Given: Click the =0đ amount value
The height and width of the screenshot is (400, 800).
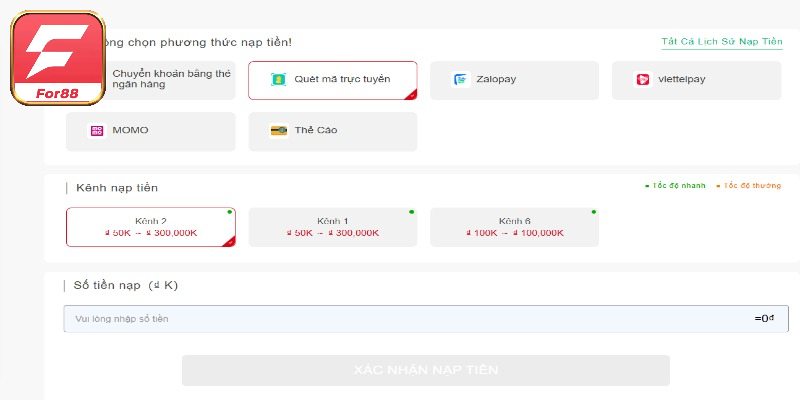Looking at the screenshot, I should [x=764, y=319].
